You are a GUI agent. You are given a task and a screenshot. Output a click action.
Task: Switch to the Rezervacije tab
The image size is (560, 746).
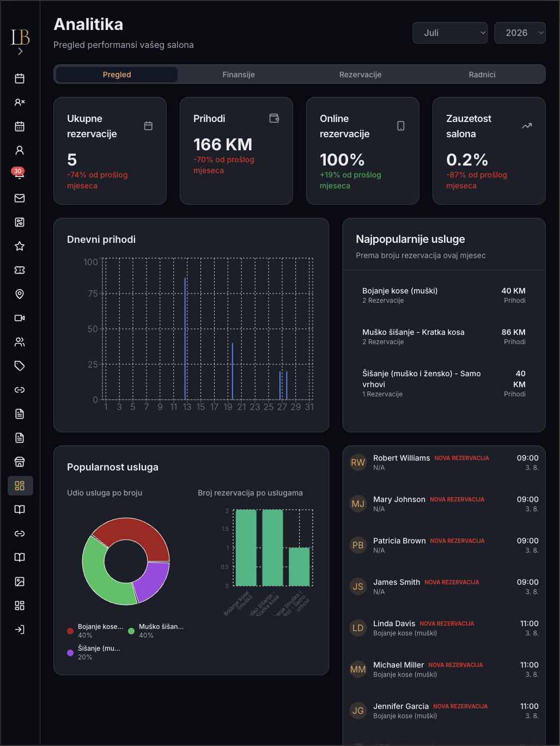(360, 75)
